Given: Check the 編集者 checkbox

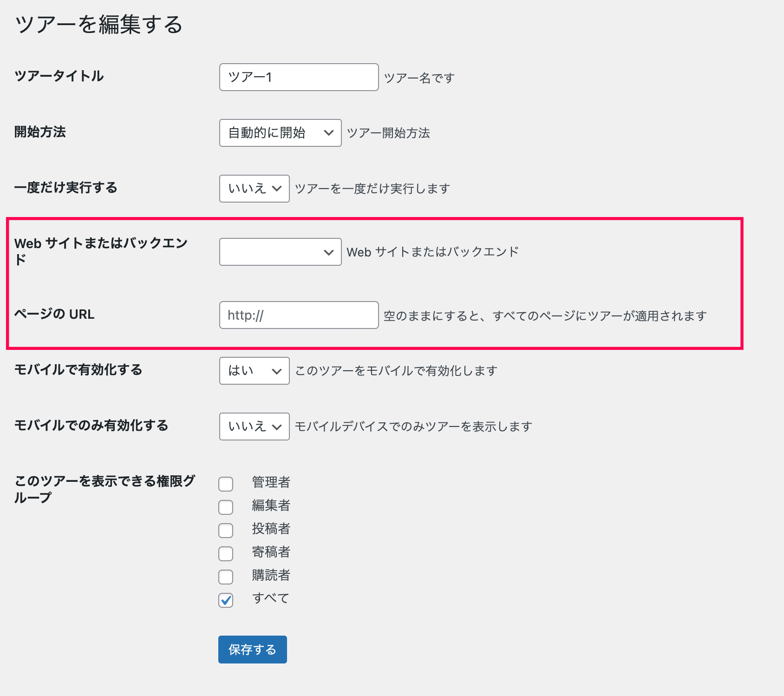Looking at the screenshot, I should click(x=226, y=507).
